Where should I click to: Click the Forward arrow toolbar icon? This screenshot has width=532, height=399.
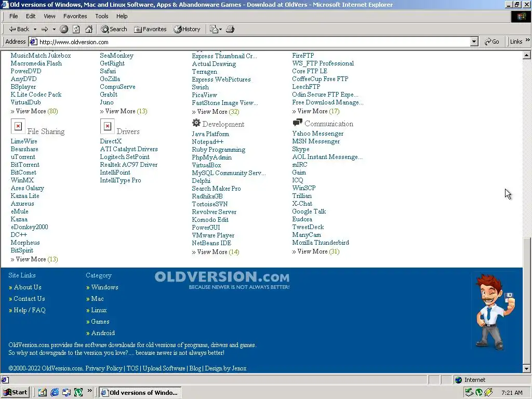[45, 29]
